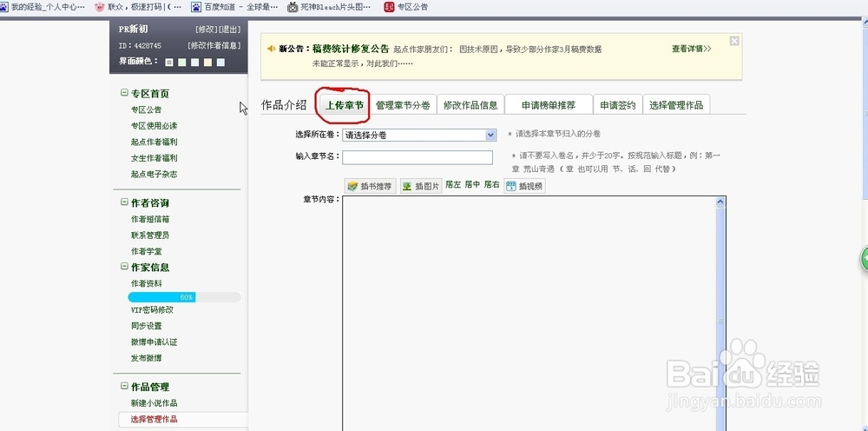Open 作者学堂 in the sidebar

[x=146, y=251]
